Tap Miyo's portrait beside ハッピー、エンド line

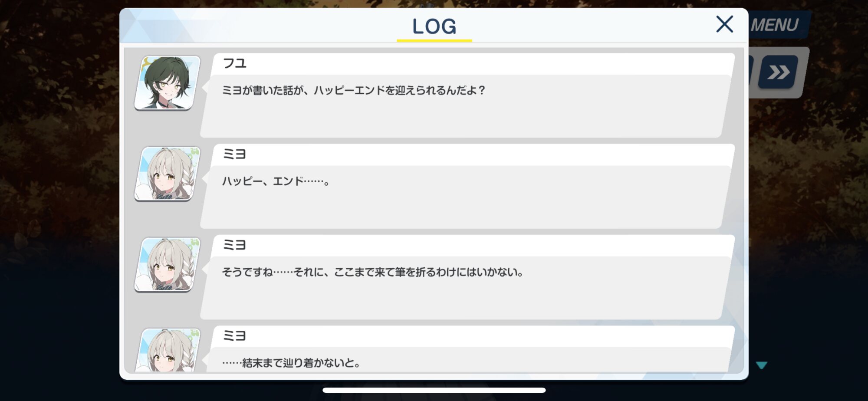click(168, 174)
